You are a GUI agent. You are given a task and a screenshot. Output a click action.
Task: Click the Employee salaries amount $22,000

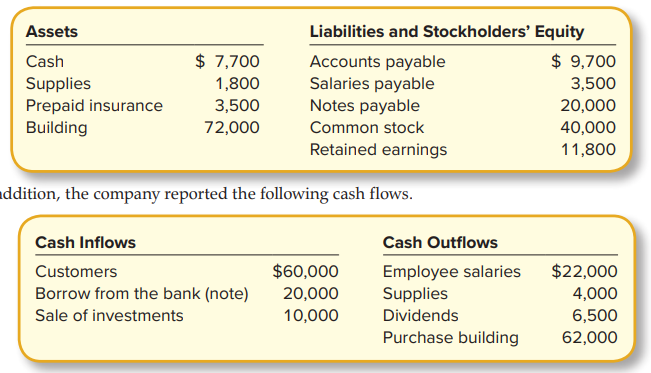pos(585,271)
